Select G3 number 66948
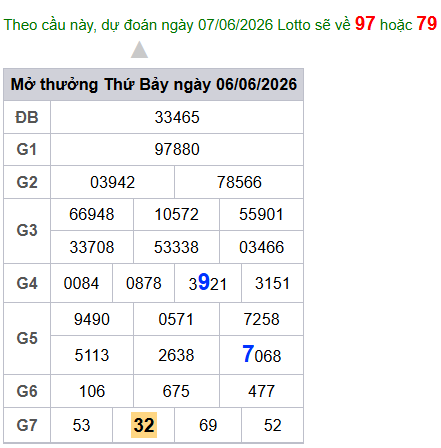 coord(92,214)
